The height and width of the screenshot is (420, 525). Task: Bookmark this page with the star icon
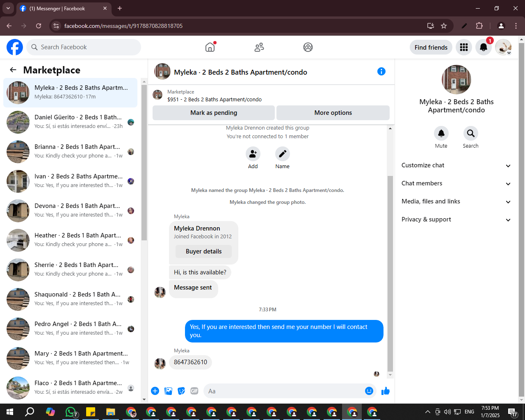pos(444,26)
